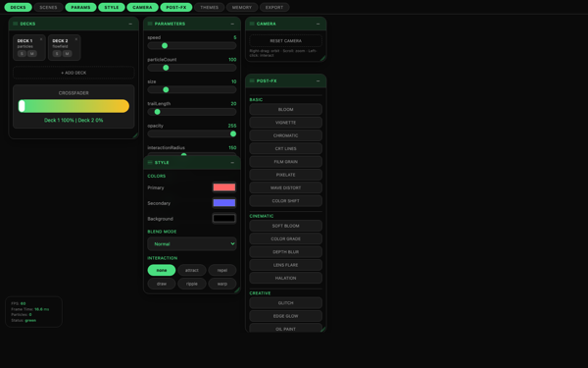Select the 'attract' interaction mode
This screenshot has height=368, width=588.
pos(192,270)
